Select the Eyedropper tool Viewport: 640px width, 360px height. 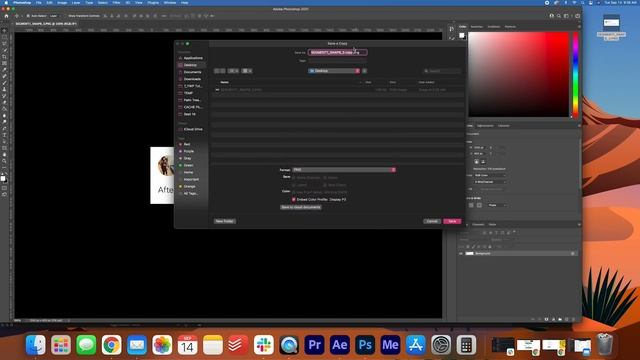click(4, 70)
